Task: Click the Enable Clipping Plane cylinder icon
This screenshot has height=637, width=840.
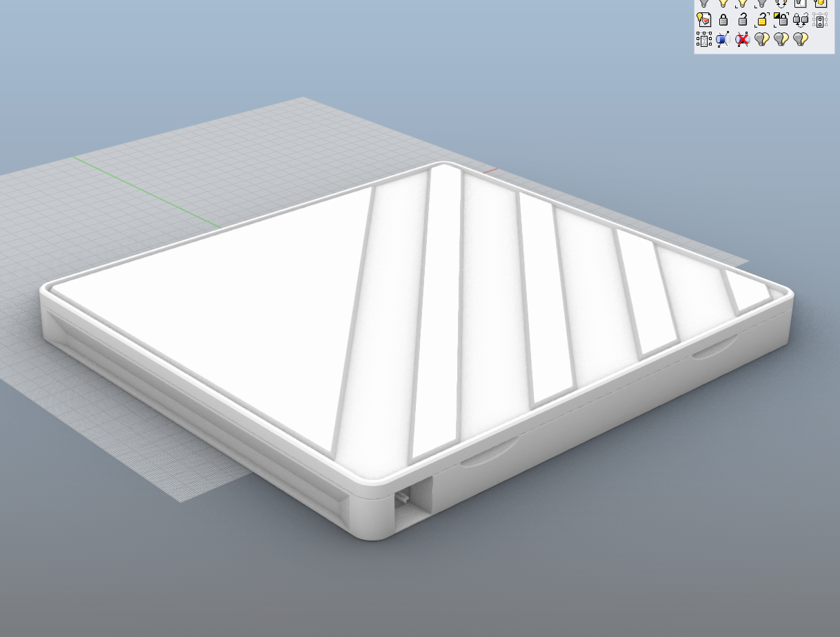Action: tap(723, 39)
